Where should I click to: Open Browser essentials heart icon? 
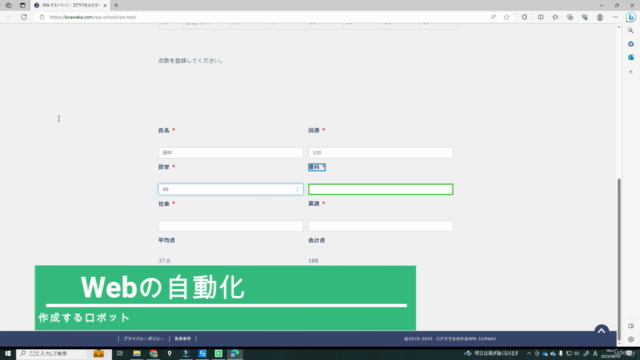click(x=584, y=17)
